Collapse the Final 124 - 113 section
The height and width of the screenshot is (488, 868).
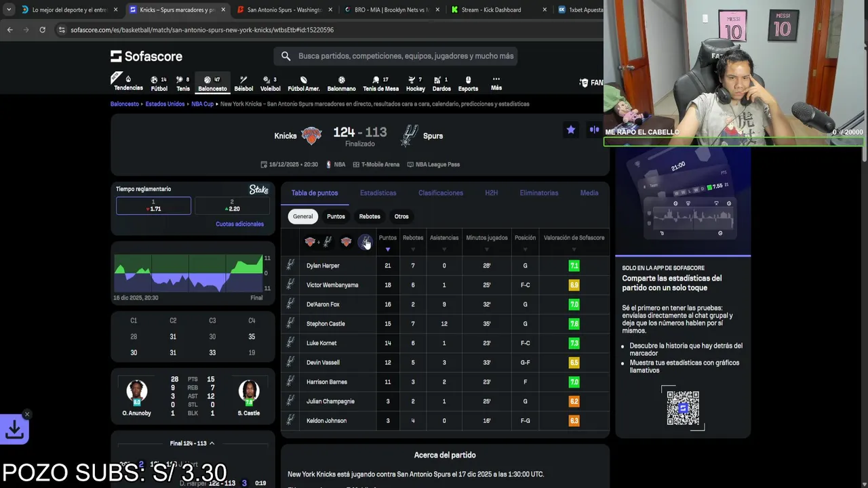click(x=193, y=443)
